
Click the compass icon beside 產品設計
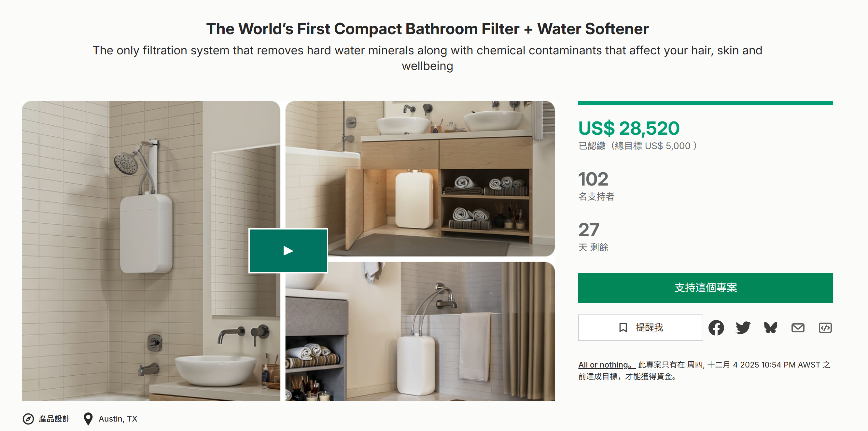[28, 419]
